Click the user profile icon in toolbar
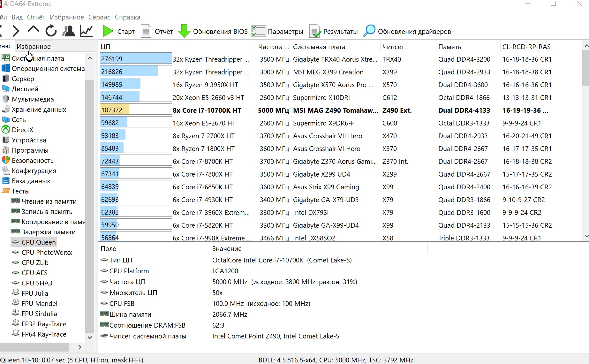Viewport: 589px width, 364px height. coord(68,31)
